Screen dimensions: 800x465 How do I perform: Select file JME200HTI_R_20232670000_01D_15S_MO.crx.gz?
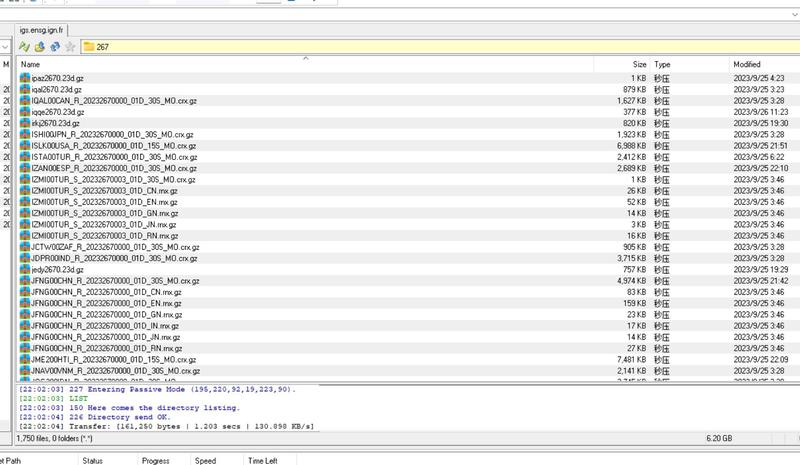click(114, 359)
